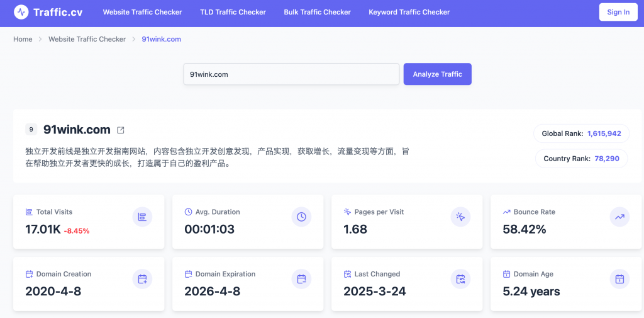Viewport: 644px width, 318px height.
Task: Focus the domain search input containing 91wink.com
Action: pyautogui.click(x=291, y=74)
